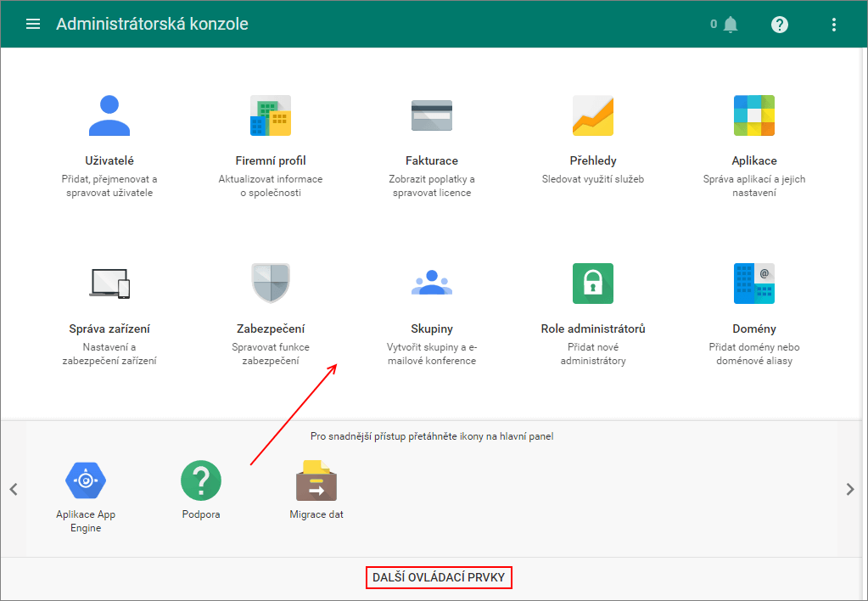Open the Aplikace colorful grid icon
The width and height of the screenshot is (868, 601).
[x=754, y=115]
